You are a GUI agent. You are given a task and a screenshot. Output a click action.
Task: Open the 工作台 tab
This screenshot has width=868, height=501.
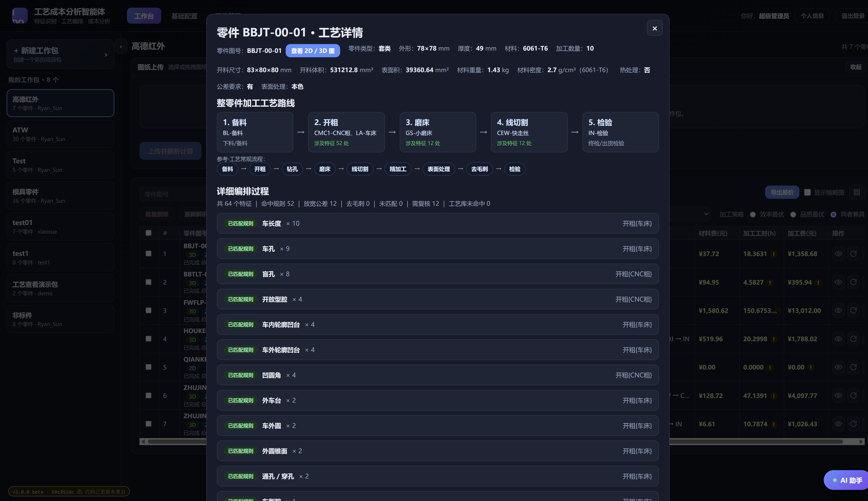144,16
